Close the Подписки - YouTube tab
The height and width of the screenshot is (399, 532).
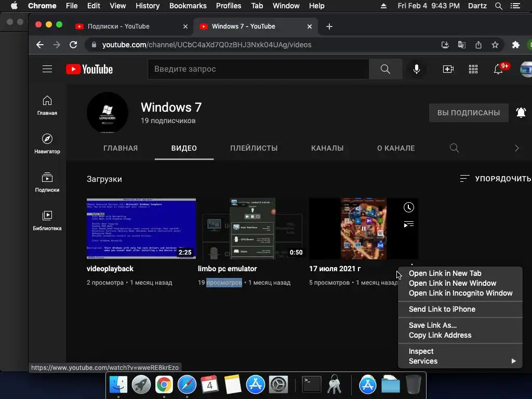pyautogui.click(x=185, y=26)
